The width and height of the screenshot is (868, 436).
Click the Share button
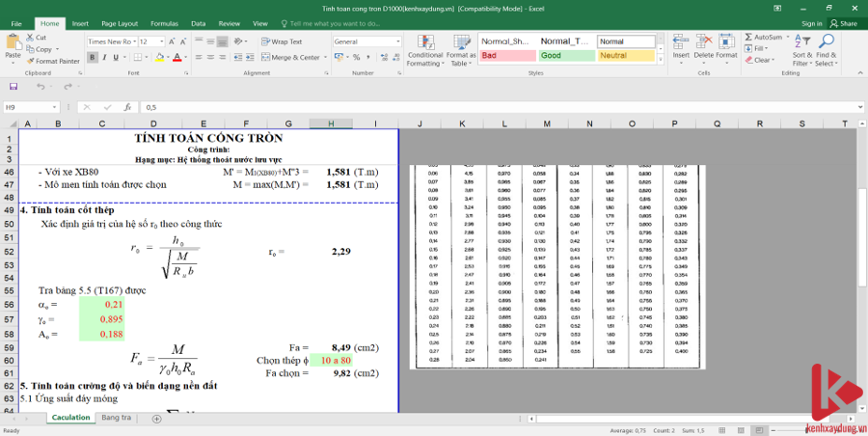844,23
